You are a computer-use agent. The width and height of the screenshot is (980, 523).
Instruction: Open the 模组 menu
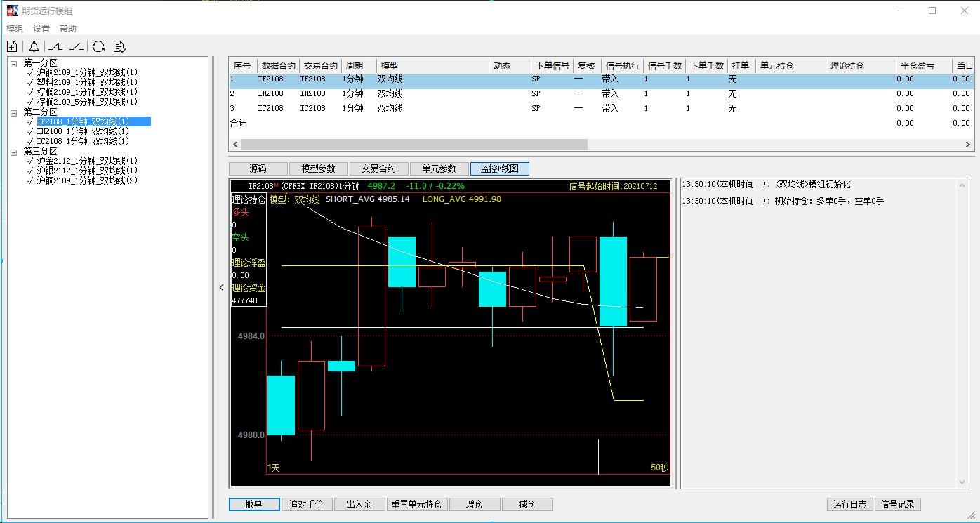click(15, 29)
